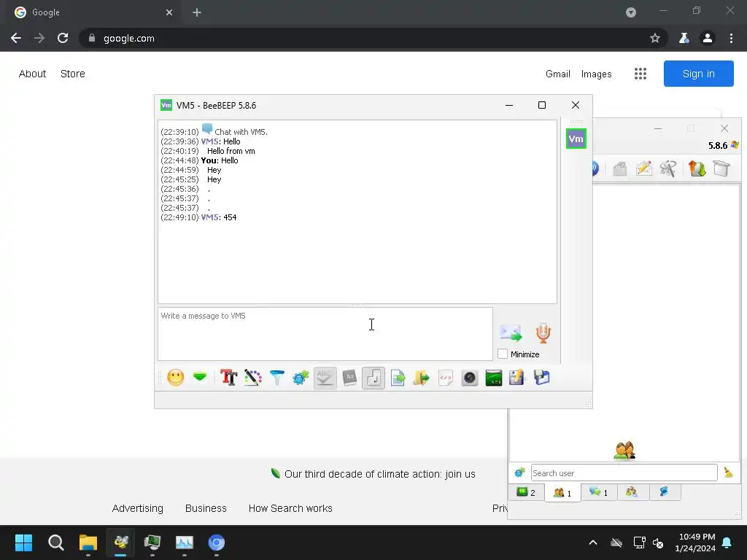Click the green board terminal icon
Image resolution: width=747 pixels, height=560 pixels.
click(x=494, y=378)
